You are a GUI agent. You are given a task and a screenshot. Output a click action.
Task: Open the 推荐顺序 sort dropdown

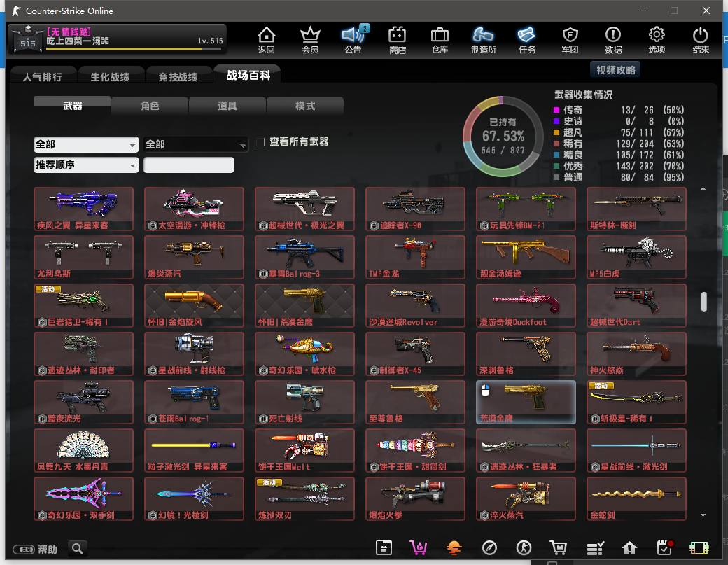tap(86, 165)
